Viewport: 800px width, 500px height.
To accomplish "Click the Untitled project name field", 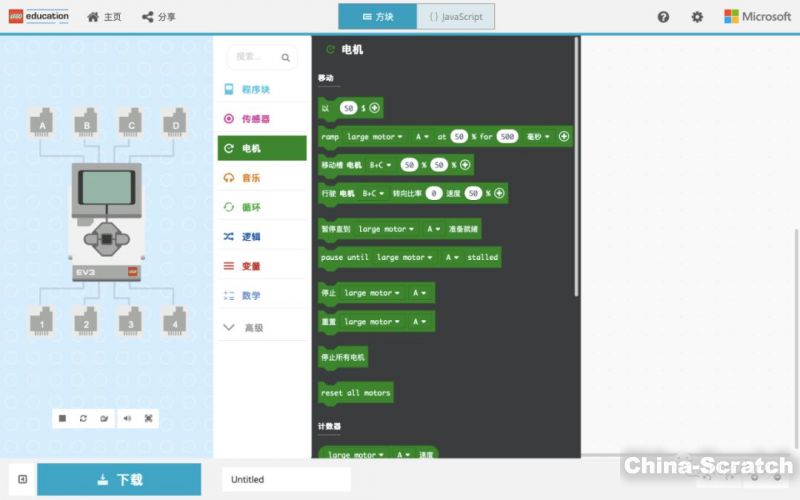I will pyautogui.click(x=286, y=479).
